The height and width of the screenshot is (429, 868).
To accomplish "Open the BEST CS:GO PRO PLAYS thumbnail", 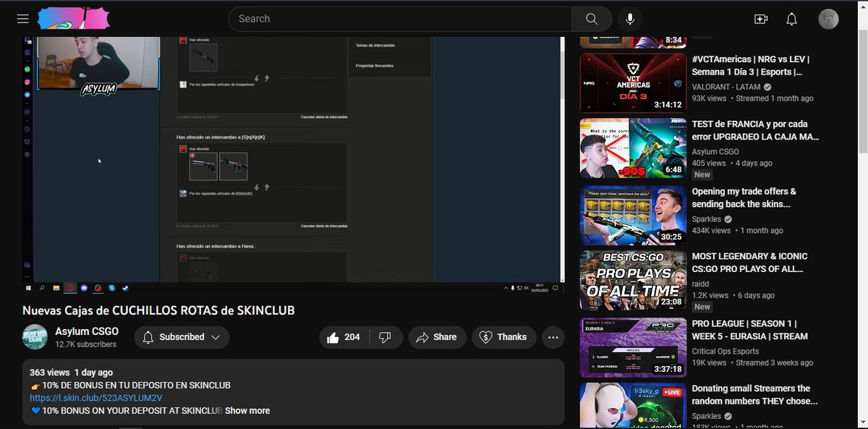I will tap(633, 281).
